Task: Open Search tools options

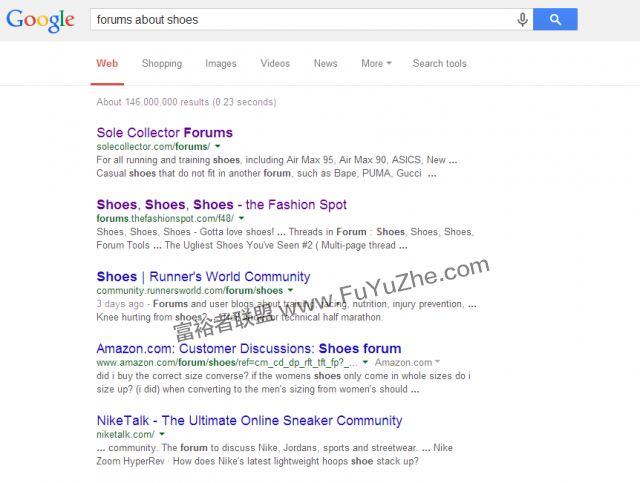Action: pyautogui.click(x=439, y=64)
